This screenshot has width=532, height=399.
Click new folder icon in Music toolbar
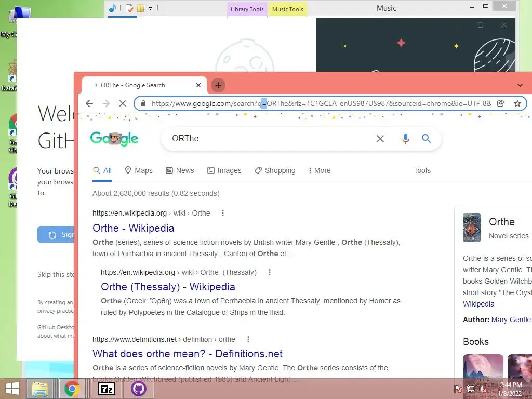140,8
